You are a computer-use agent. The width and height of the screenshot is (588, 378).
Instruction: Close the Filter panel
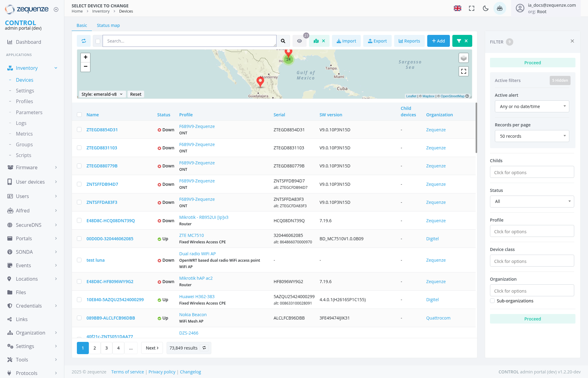[x=572, y=41]
